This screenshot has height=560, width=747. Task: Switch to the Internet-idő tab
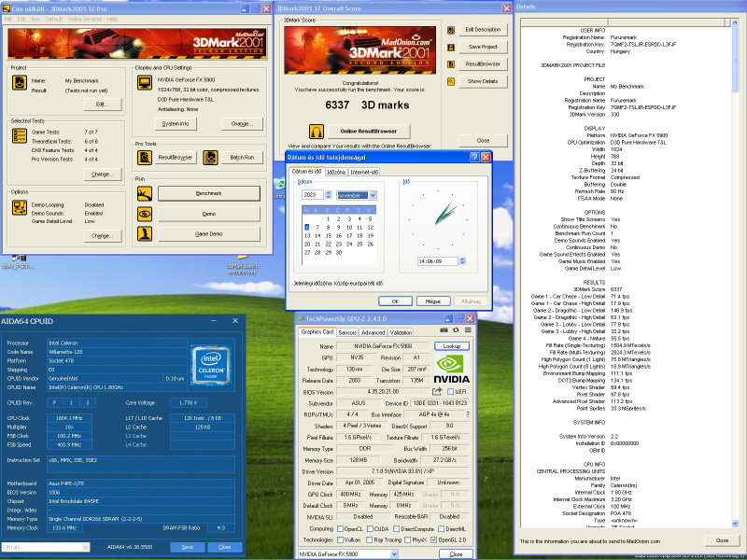[364, 173]
